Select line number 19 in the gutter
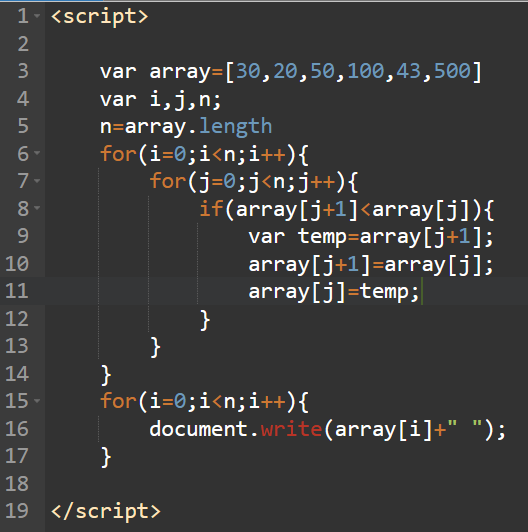Image resolution: width=528 pixels, height=532 pixels. click(x=17, y=511)
